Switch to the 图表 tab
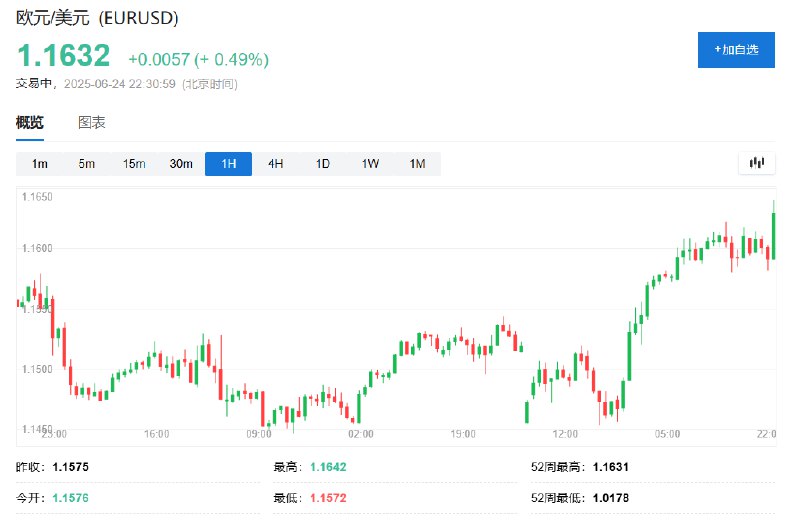800x524 pixels. pos(92,123)
